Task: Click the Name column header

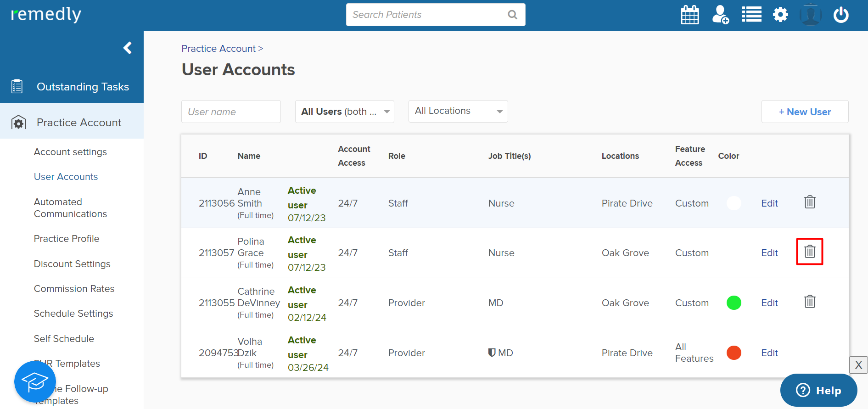Action: (249, 156)
